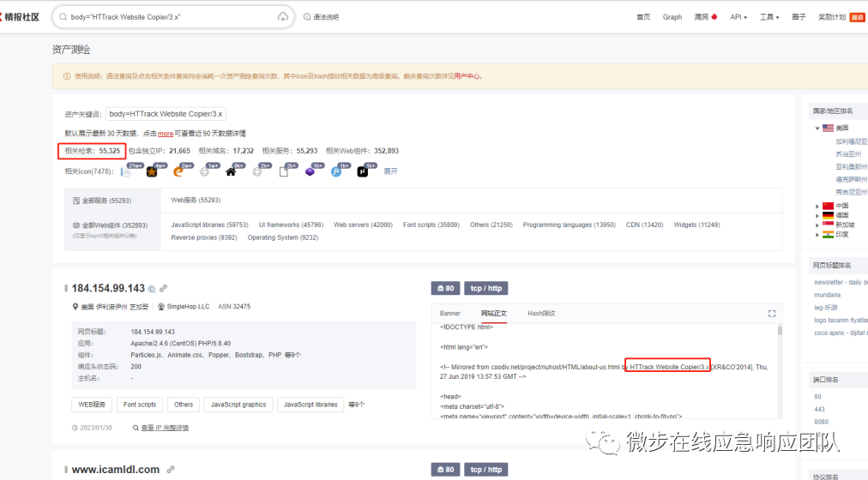Click the search magnifier icon in top search box

tap(63, 17)
